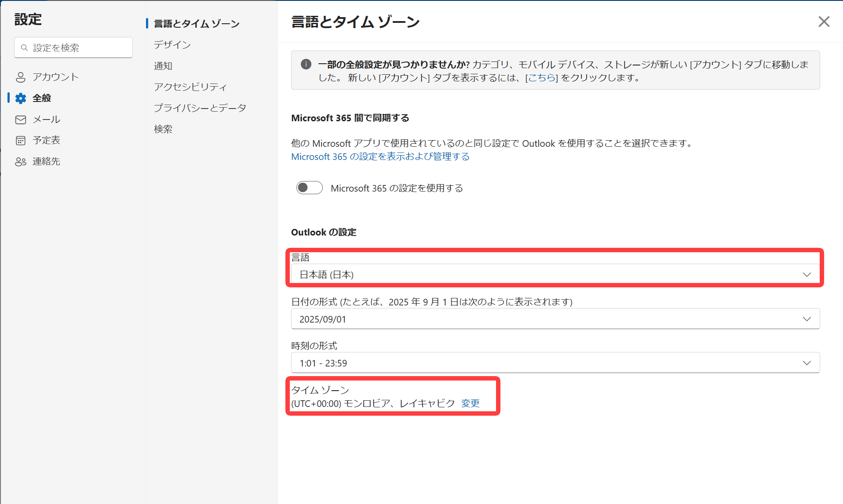Click the info icon in the notice banner
Viewport: 843px width, 504px height.
coord(306,64)
